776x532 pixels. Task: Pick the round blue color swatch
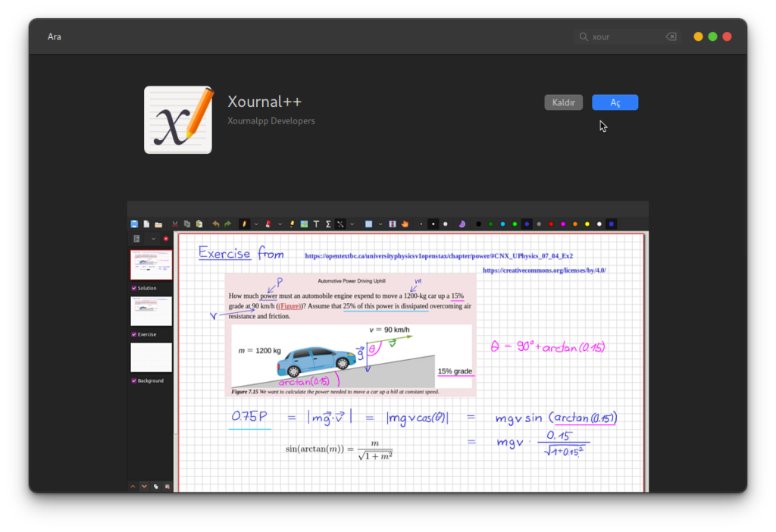[527, 224]
